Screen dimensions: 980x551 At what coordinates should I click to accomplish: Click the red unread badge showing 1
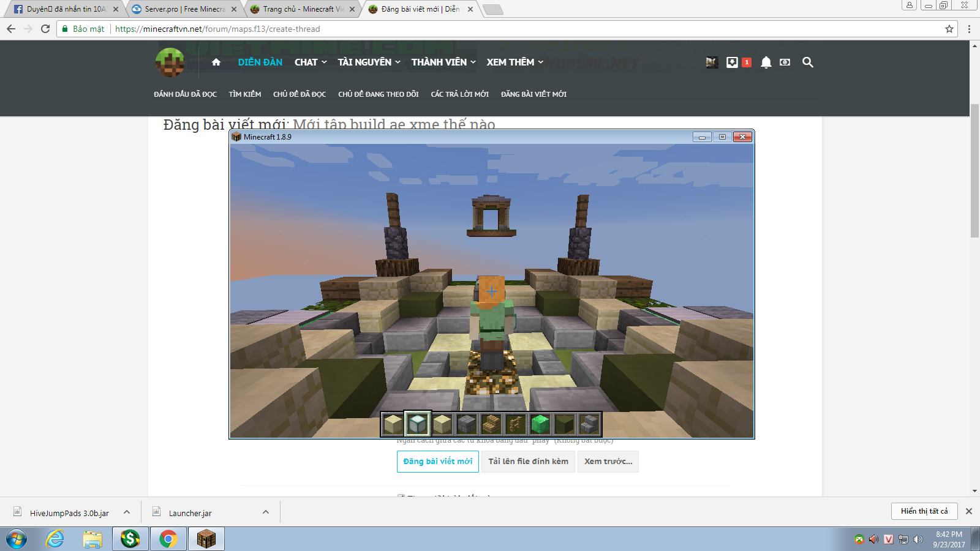click(747, 62)
